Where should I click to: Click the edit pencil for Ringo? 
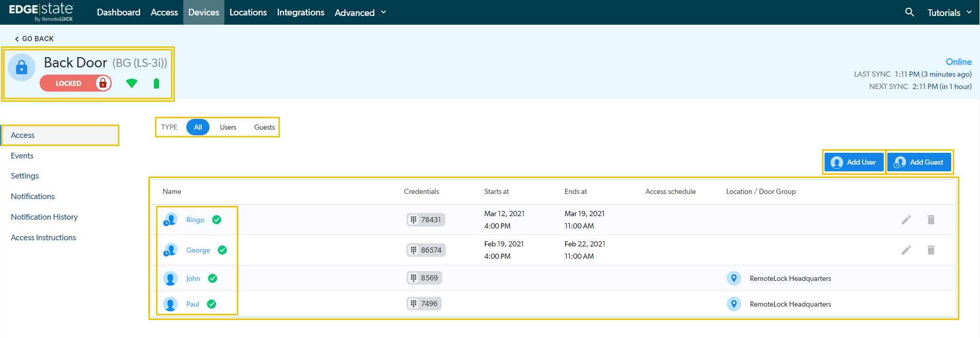906,220
